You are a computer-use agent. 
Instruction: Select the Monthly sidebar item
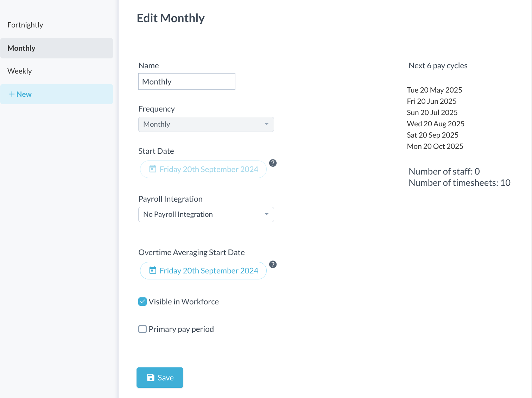pyautogui.click(x=21, y=48)
